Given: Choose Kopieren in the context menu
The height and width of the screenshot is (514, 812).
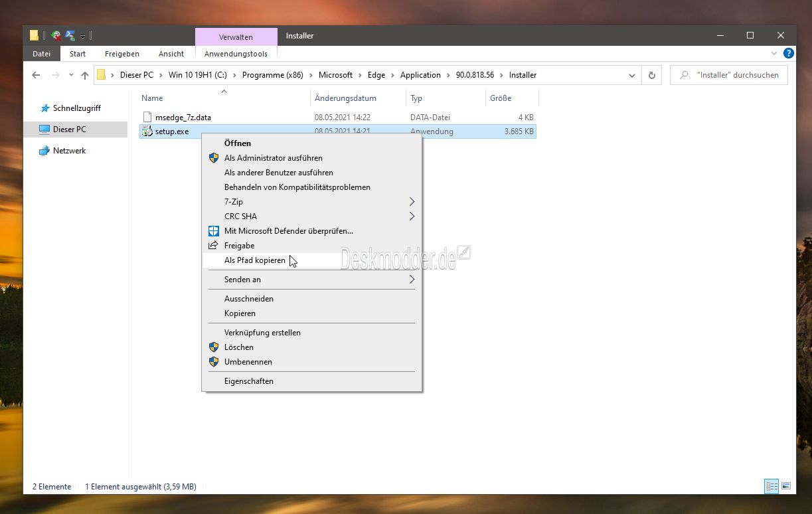Looking at the screenshot, I should tap(311, 313).
